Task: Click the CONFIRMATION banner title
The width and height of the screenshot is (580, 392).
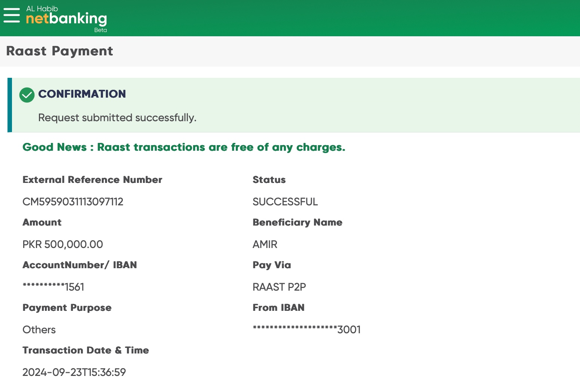Action: point(82,94)
